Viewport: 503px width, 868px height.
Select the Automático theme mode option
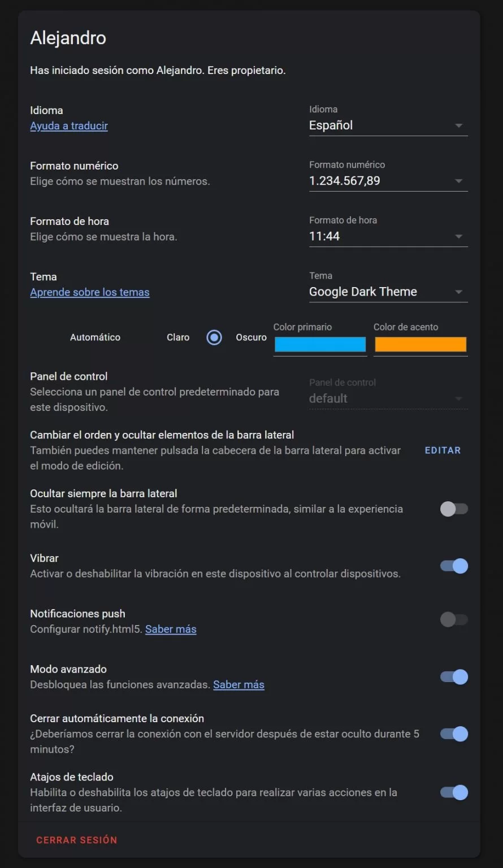[95, 337]
